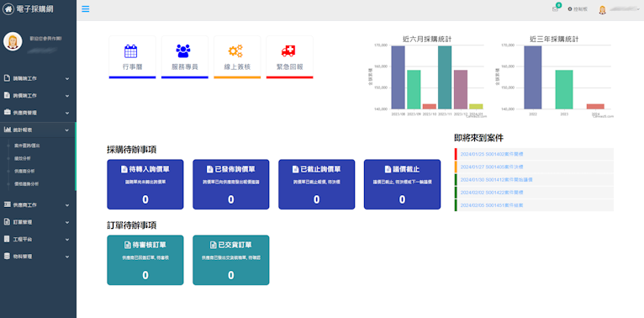Click document icon on 已發佈詢價單 card

(209, 169)
